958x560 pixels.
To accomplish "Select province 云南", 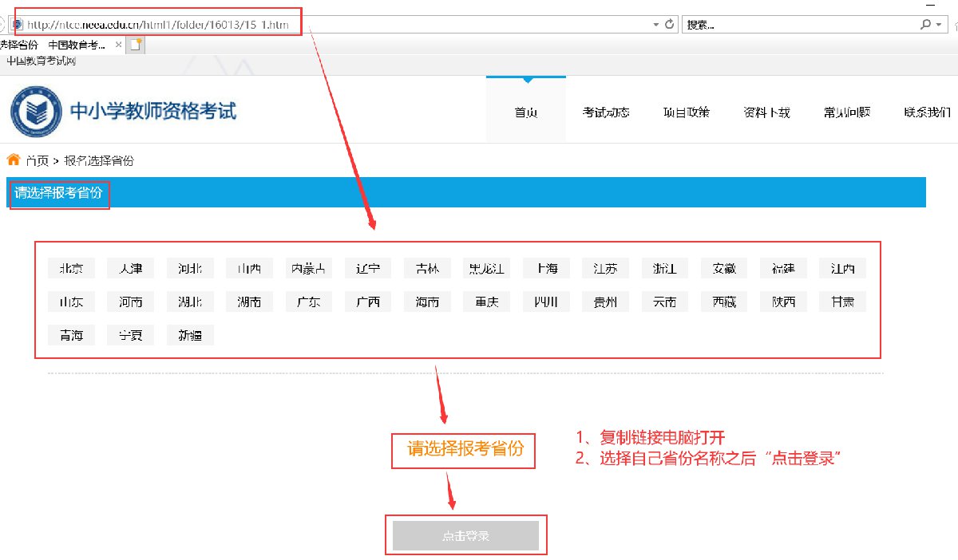I will click(x=665, y=302).
